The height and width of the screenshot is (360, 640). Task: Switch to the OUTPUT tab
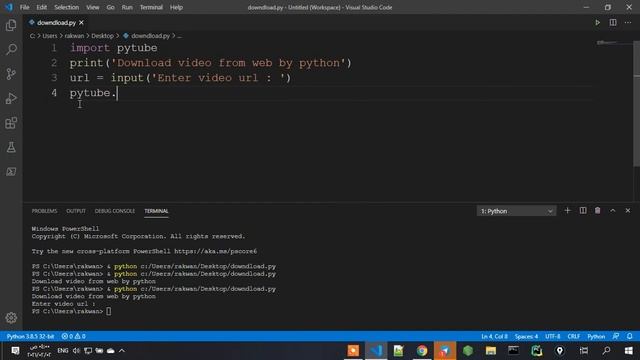[76, 211]
